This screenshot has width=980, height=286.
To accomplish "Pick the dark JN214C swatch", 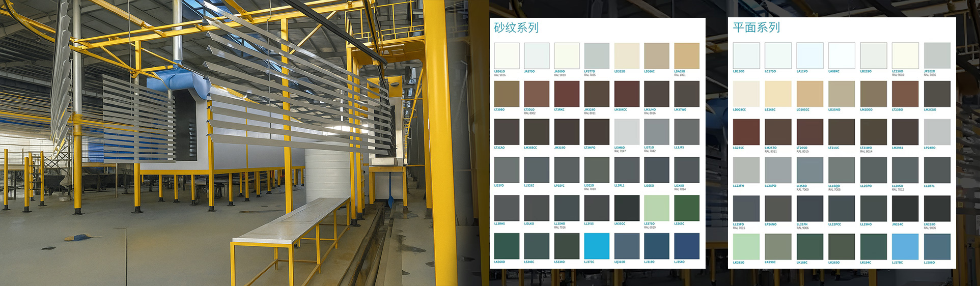I will point(905,209).
